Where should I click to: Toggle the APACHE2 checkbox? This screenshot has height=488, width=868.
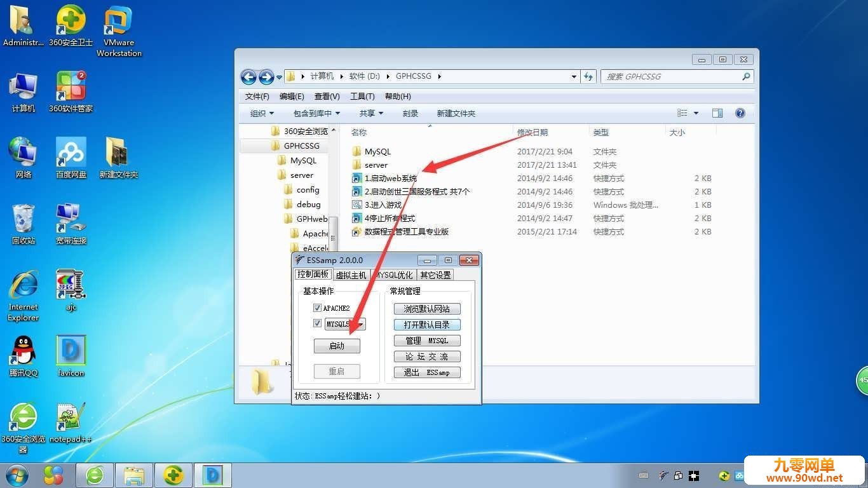317,308
